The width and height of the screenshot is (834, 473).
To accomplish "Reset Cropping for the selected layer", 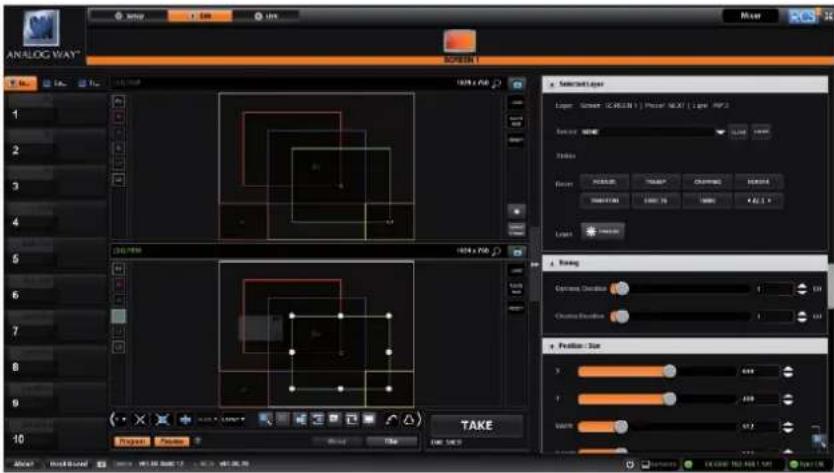I will pyautogui.click(x=707, y=182).
